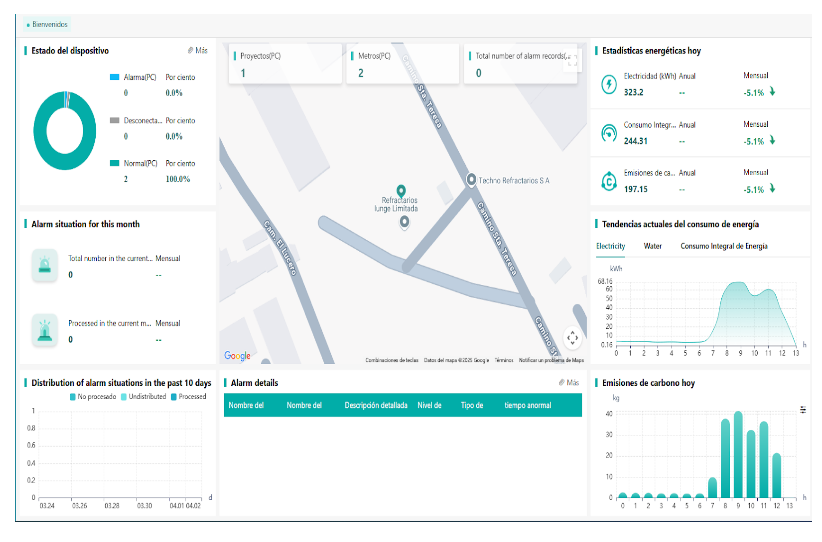Click the hour 9 carbon emissions bar
The width and height of the screenshot is (822, 542).
[x=738, y=454]
